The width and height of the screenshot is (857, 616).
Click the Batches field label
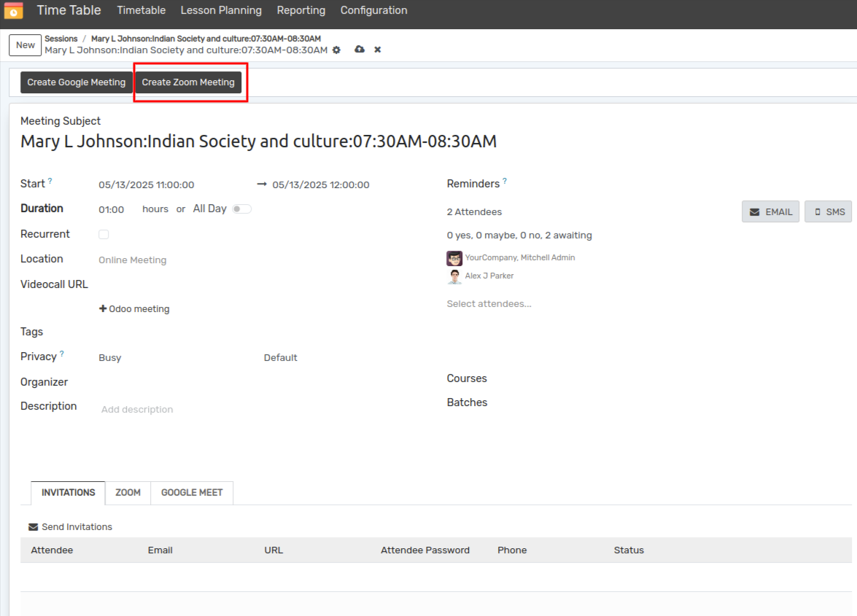pos(467,402)
